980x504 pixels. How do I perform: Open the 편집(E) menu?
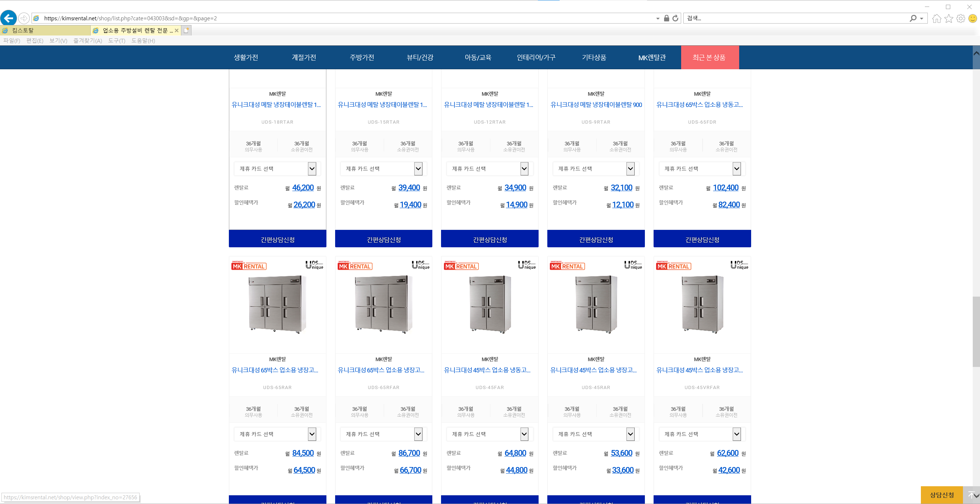pos(34,41)
